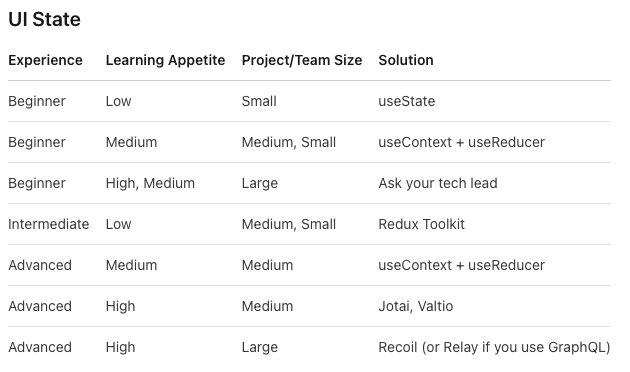Click the Redux Toolkit cell
Screen dimensions: 630x372
point(421,224)
